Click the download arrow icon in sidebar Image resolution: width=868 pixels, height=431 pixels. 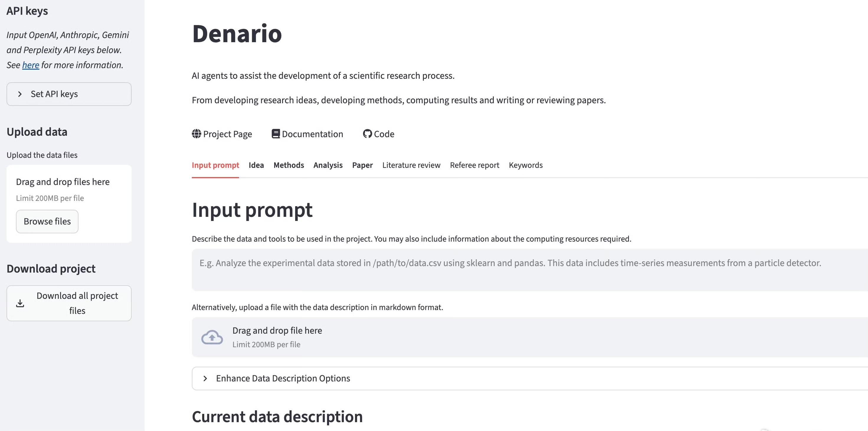point(20,303)
